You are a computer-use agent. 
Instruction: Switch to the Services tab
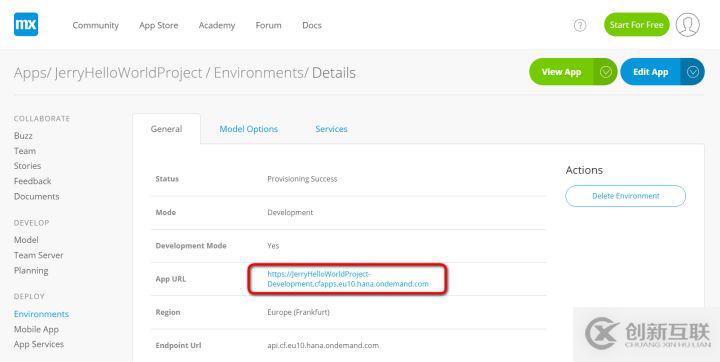(x=331, y=129)
